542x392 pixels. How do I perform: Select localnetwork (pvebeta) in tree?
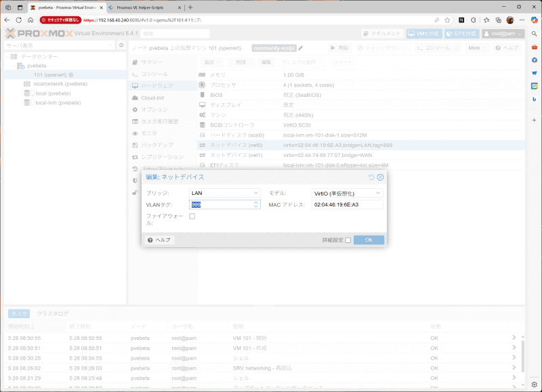[x=60, y=84]
